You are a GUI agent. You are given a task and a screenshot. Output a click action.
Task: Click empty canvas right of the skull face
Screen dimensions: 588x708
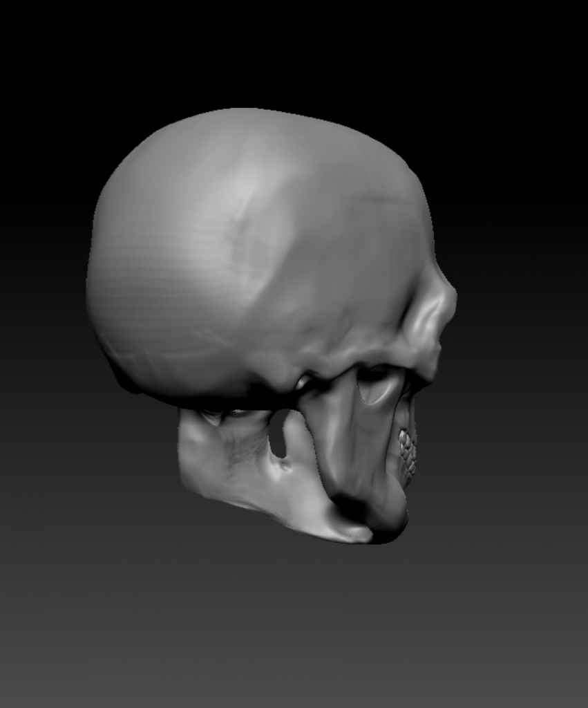pyautogui.click(x=525, y=346)
